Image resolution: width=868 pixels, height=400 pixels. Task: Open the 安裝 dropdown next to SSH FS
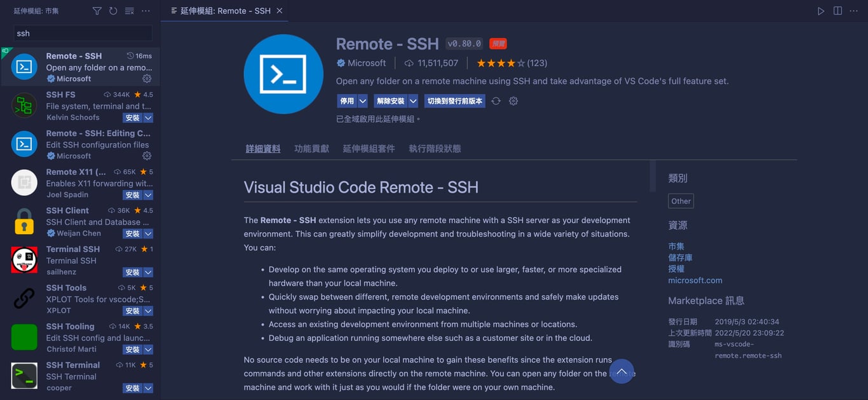click(x=147, y=117)
